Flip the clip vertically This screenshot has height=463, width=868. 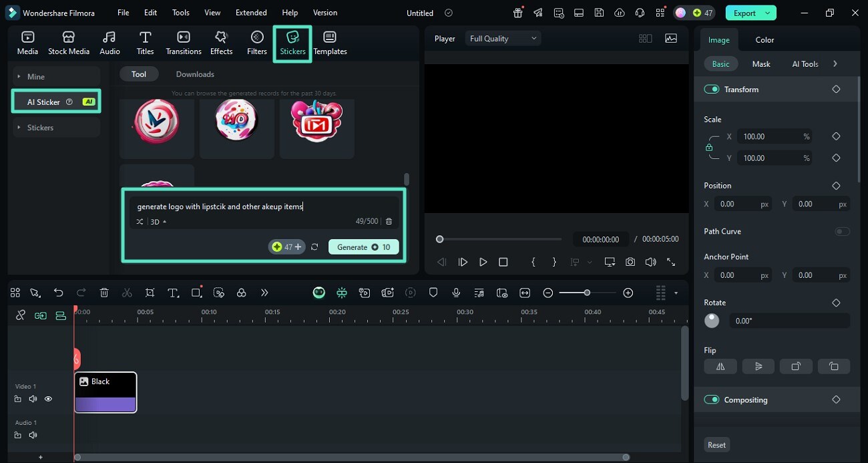(758, 366)
